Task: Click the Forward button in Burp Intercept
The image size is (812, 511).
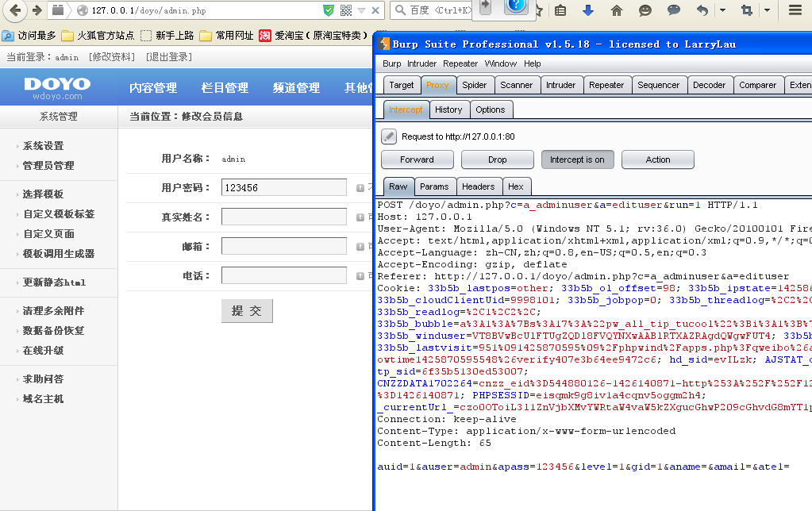Action: [x=417, y=159]
